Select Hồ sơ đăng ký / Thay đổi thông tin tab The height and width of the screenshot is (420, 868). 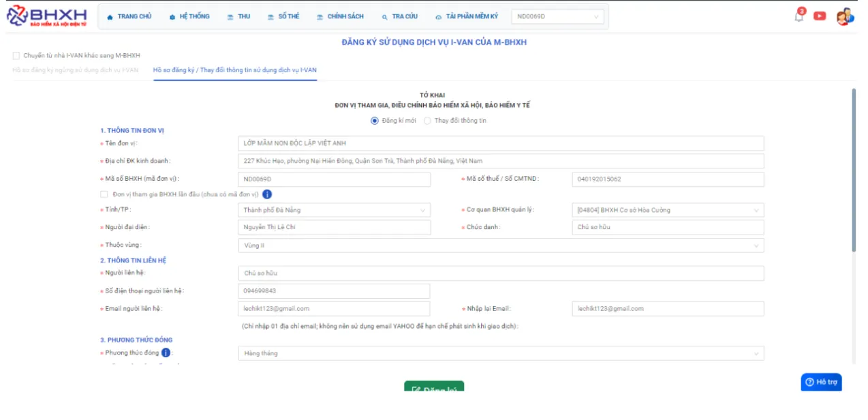click(x=235, y=70)
